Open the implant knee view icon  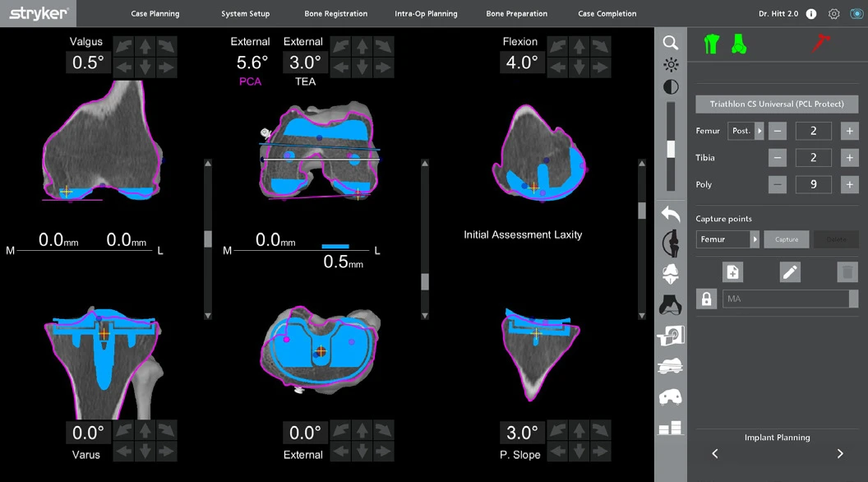[671, 274]
